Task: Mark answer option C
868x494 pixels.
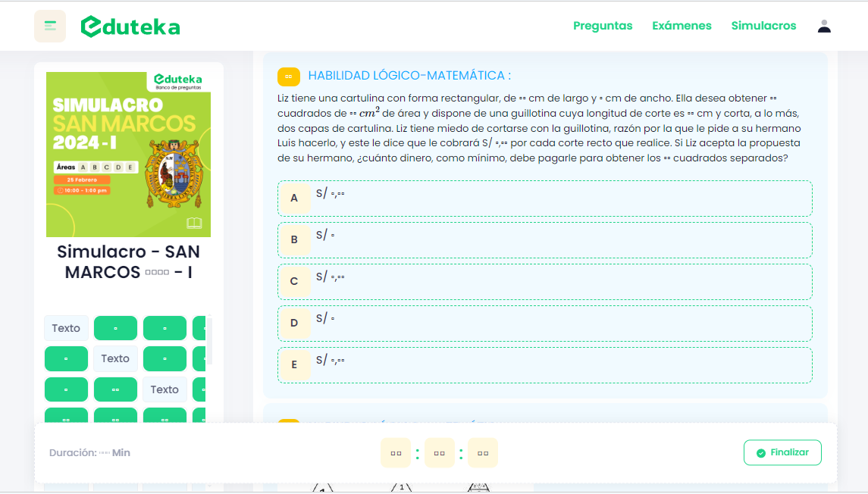Action: 545,282
